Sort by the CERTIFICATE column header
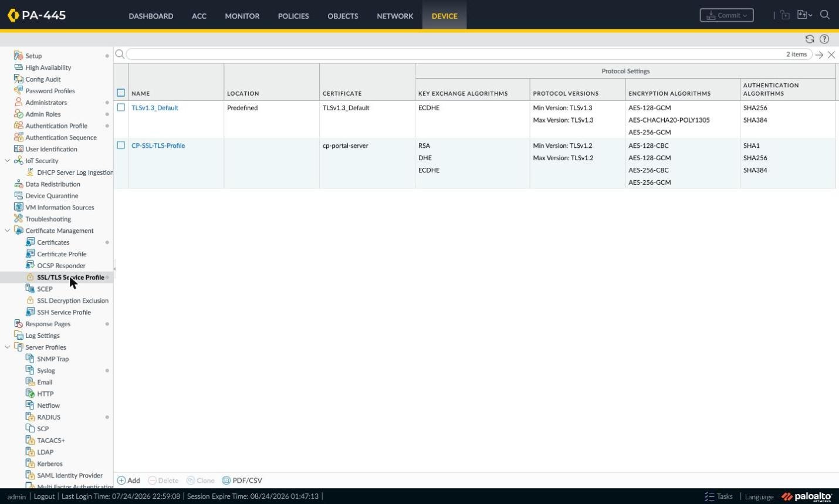Screen dimensions: 839x504 [342, 93]
